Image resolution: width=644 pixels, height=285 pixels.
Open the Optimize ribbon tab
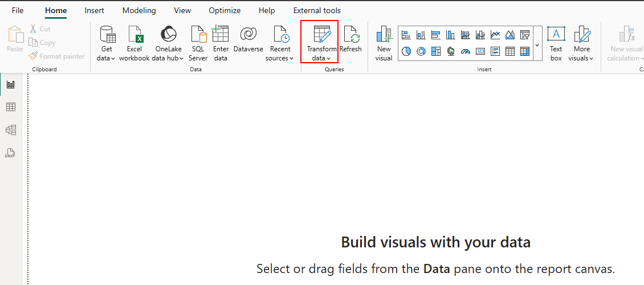225,11
